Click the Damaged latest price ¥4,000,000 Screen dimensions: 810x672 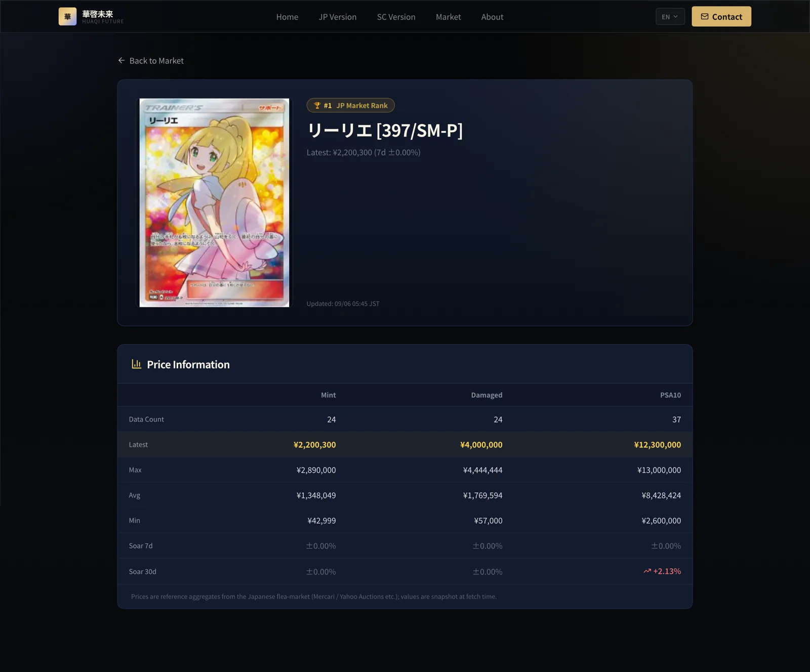[x=481, y=445]
